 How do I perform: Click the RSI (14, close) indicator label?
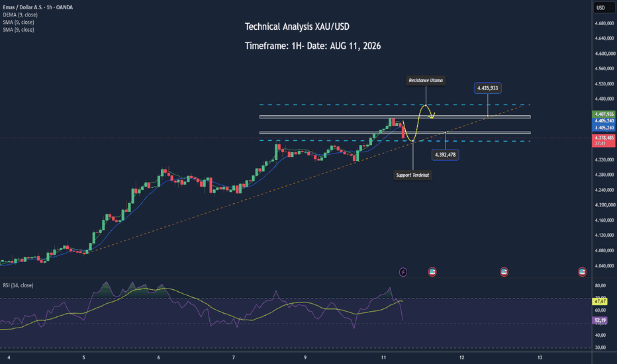pyautogui.click(x=18, y=285)
